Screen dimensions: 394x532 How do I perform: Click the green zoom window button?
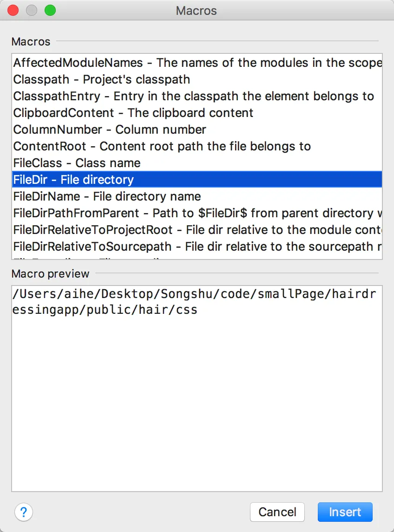pyautogui.click(x=50, y=10)
